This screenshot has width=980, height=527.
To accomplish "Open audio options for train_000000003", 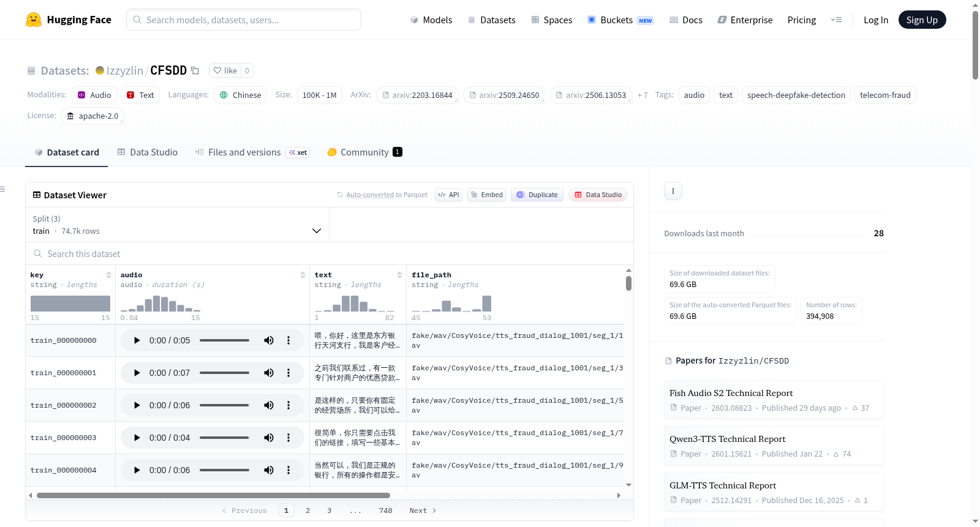I will tap(288, 438).
